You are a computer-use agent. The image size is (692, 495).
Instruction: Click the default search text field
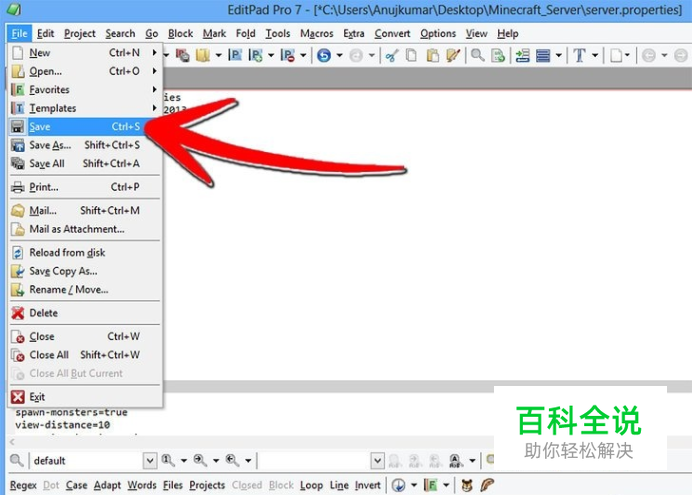pos(86,461)
